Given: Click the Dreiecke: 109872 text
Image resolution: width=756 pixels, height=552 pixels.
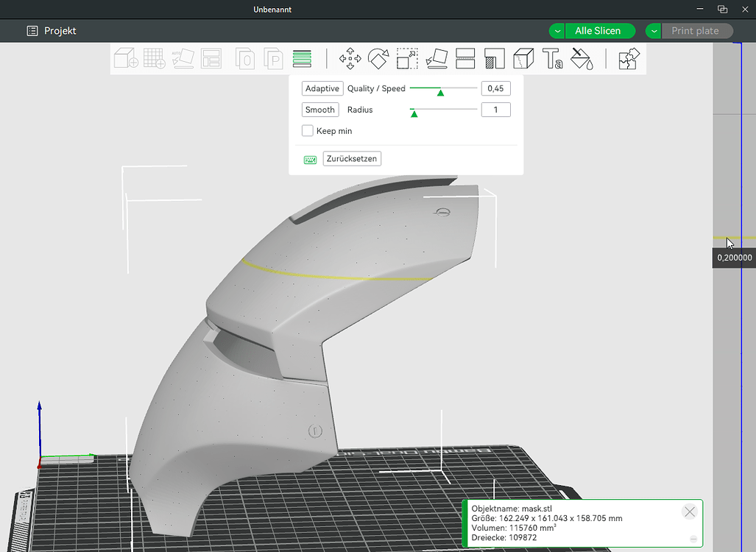Looking at the screenshot, I should tap(504, 537).
